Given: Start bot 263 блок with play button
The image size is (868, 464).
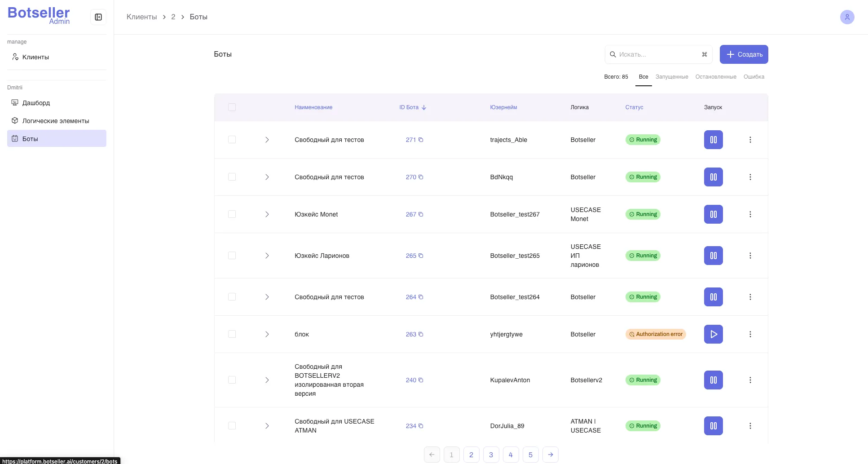Looking at the screenshot, I should pyautogui.click(x=713, y=334).
